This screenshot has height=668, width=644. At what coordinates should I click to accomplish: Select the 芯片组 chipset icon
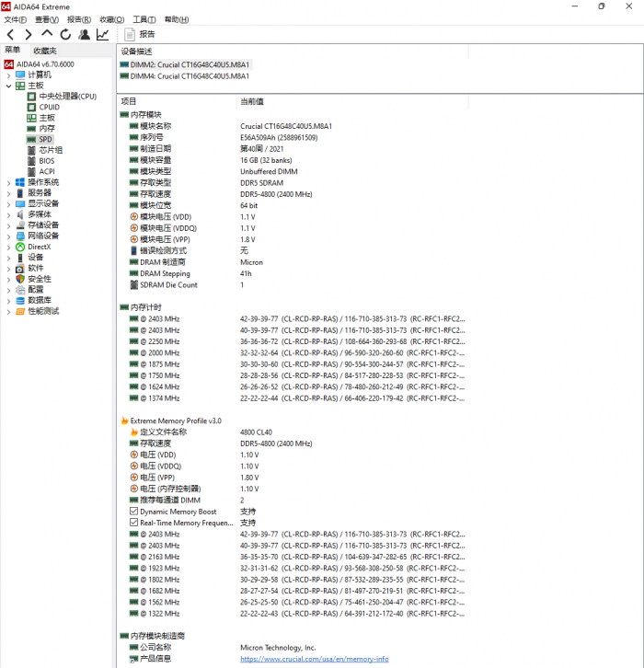pyautogui.click(x=31, y=150)
